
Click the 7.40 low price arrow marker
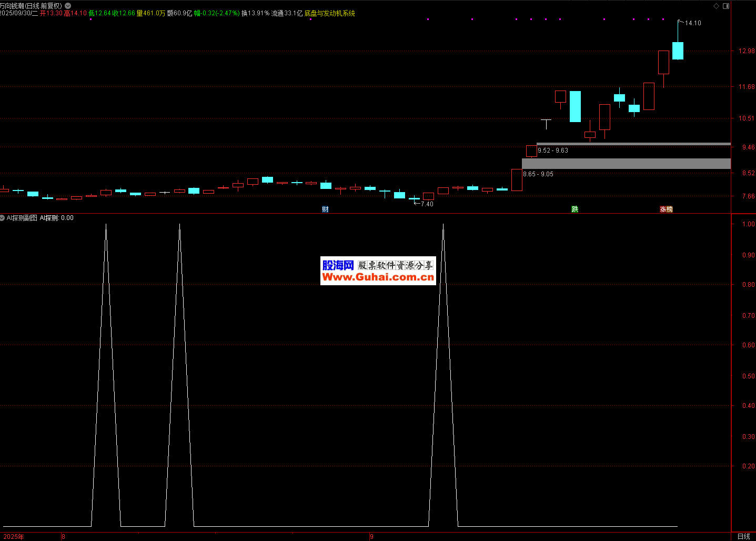[426, 204]
